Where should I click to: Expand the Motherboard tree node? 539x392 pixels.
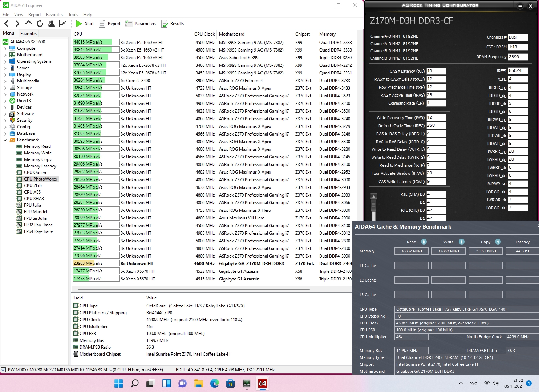[x=5, y=55]
